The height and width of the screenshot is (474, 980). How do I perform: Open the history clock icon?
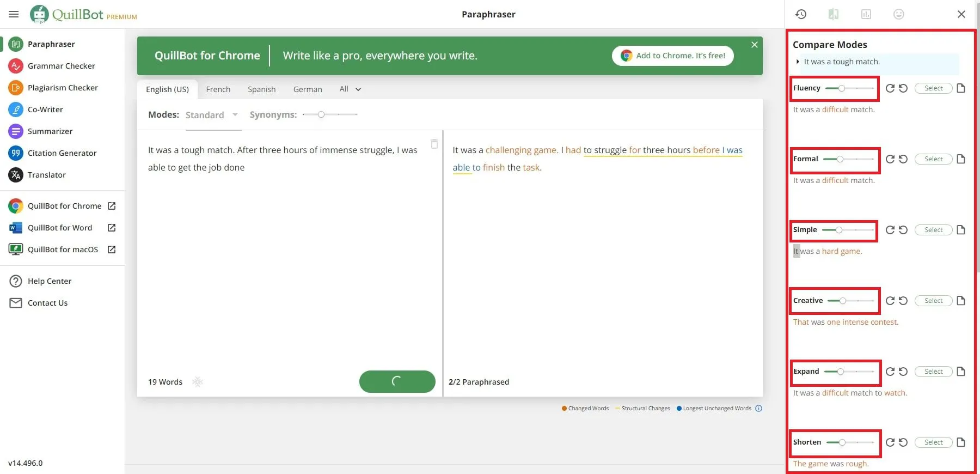coord(801,14)
